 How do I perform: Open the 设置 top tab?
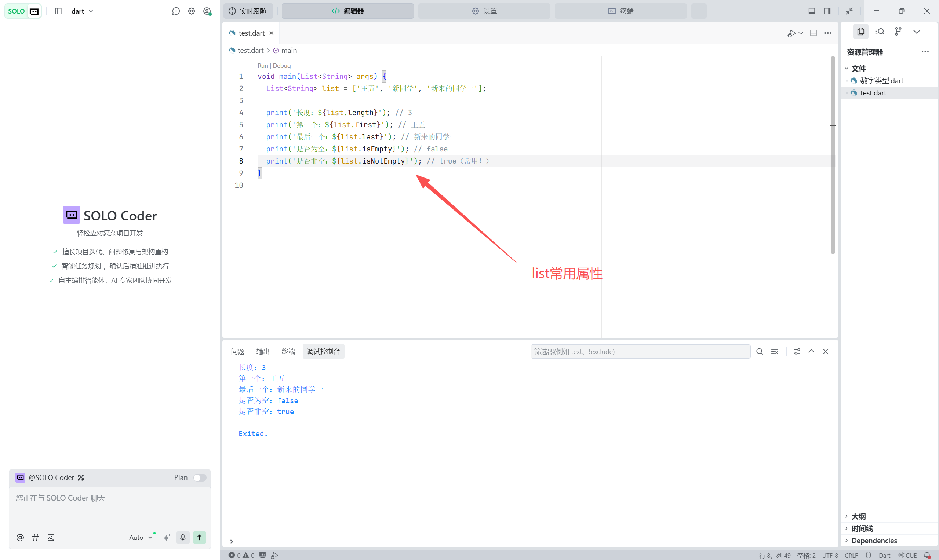(484, 11)
